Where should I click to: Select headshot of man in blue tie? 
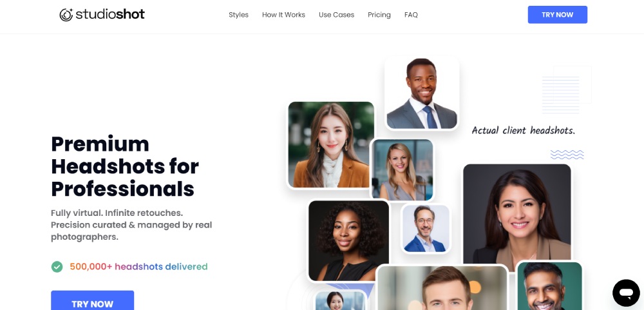422,93
